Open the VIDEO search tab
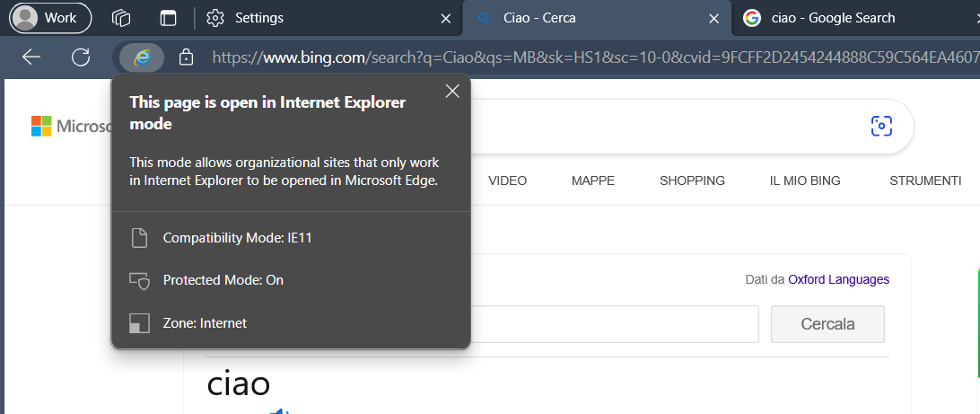The width and height of the screenshot is (980, 414). (508, 181)
